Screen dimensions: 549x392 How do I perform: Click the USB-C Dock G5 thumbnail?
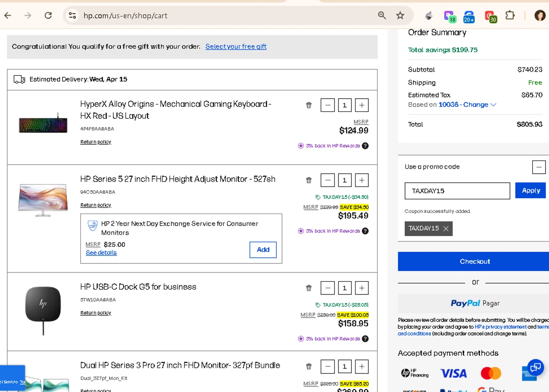coord(43,310)
